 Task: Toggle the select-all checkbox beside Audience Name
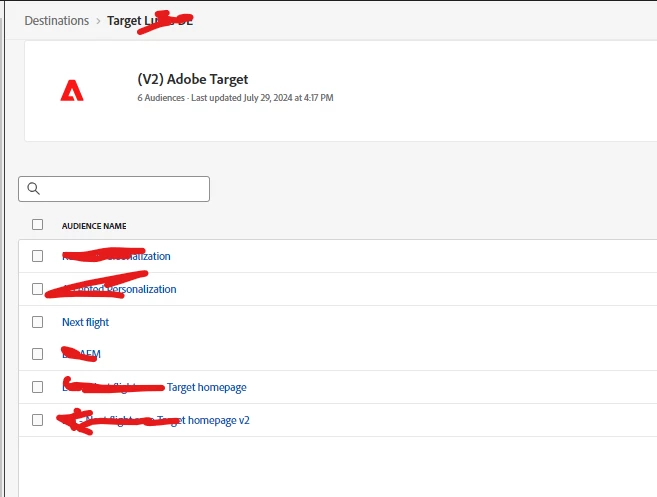point(37,225)
